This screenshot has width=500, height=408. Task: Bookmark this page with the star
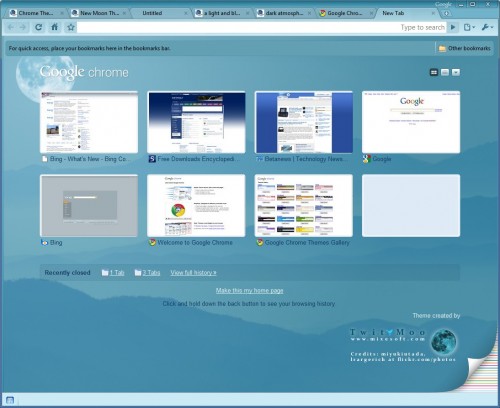[x=71, y=27]
